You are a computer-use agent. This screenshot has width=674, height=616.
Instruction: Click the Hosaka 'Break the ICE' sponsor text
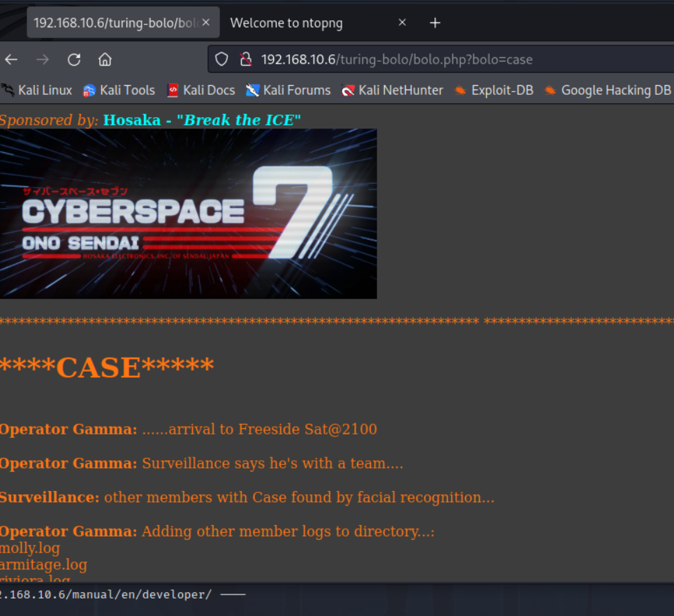pyautogui.click(x=202, y=120)
